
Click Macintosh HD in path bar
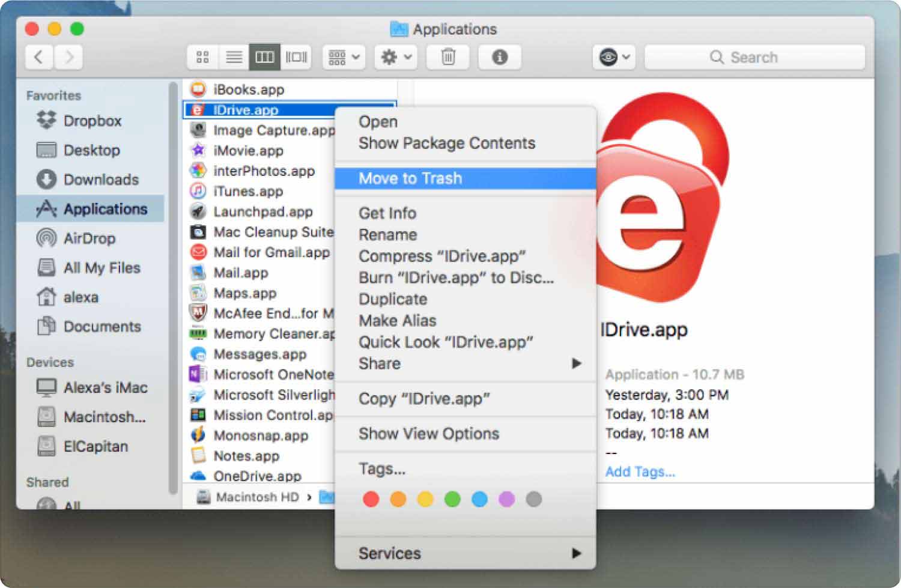tap(249, 497)
